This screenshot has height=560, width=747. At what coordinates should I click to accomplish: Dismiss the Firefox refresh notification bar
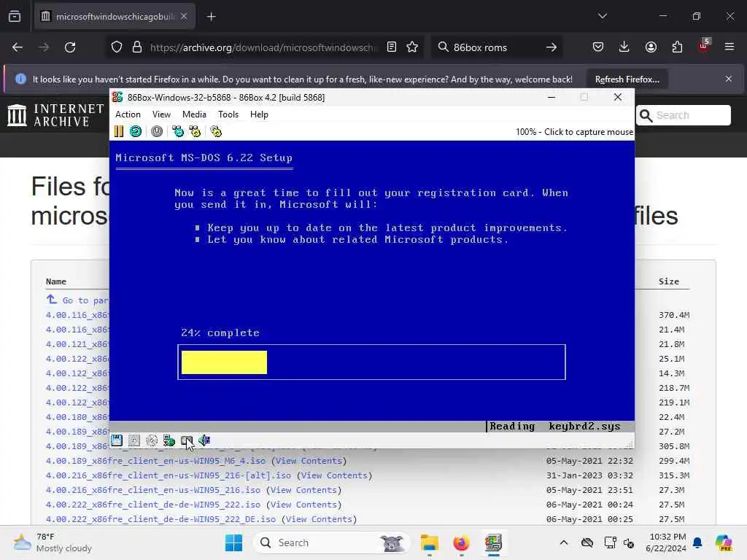[x=729, y=79]
